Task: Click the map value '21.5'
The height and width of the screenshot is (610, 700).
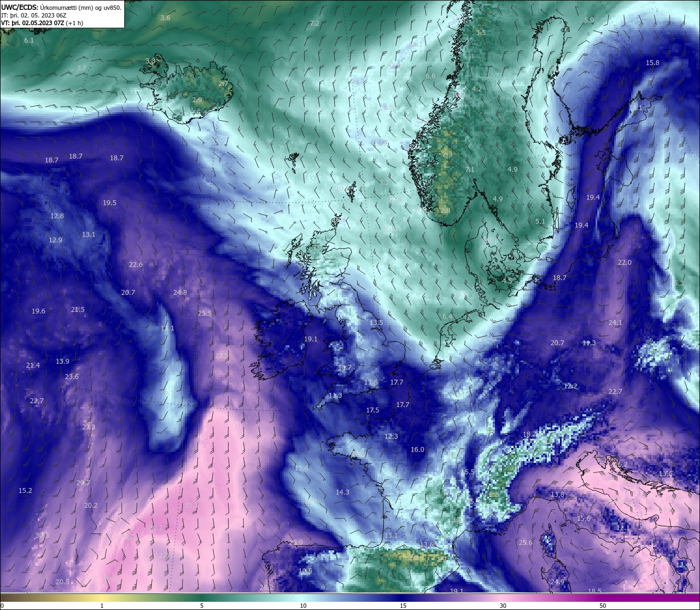Action: [x=78, y=310]
